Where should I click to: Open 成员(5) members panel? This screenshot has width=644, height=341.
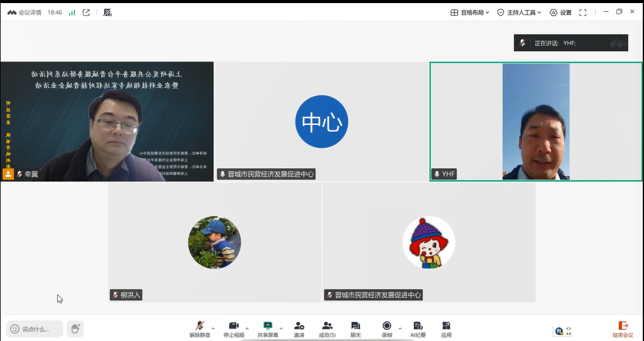point(328,329)
